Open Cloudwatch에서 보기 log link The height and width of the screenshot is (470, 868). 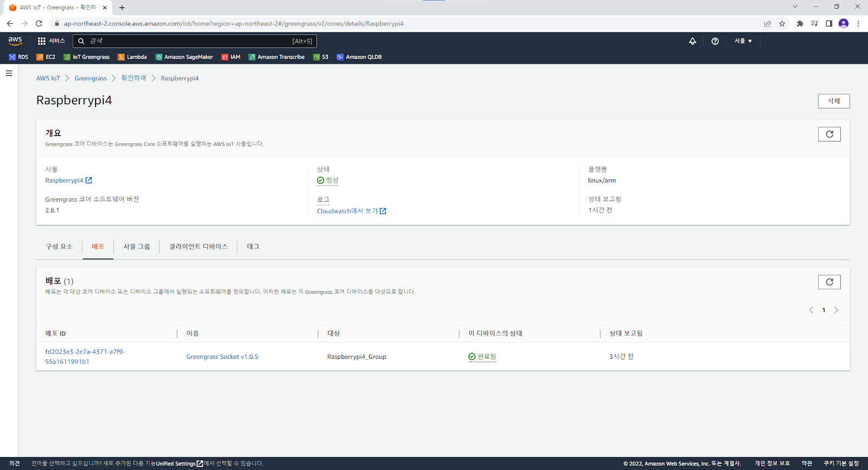(352, 211)
